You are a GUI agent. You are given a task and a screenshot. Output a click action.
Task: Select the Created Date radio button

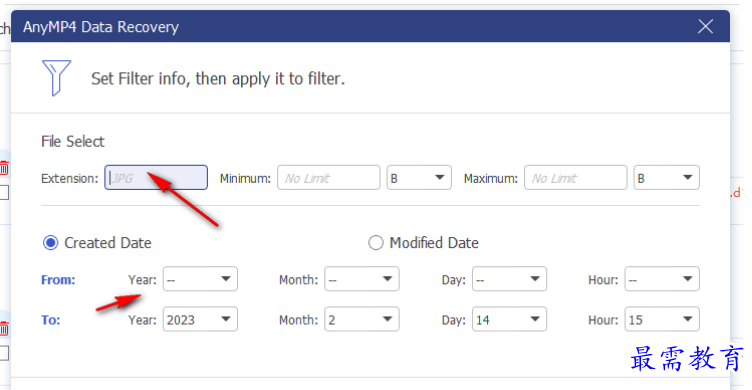(50, 243)
